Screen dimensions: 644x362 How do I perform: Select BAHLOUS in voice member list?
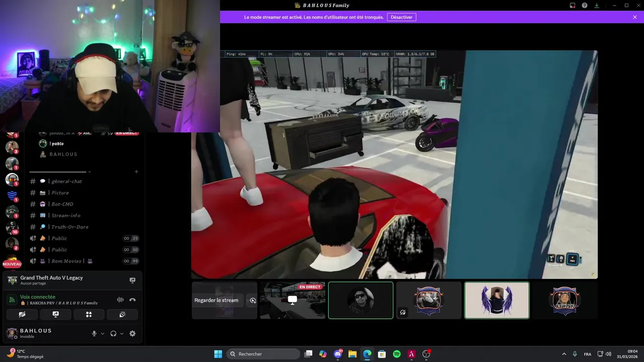63,154
